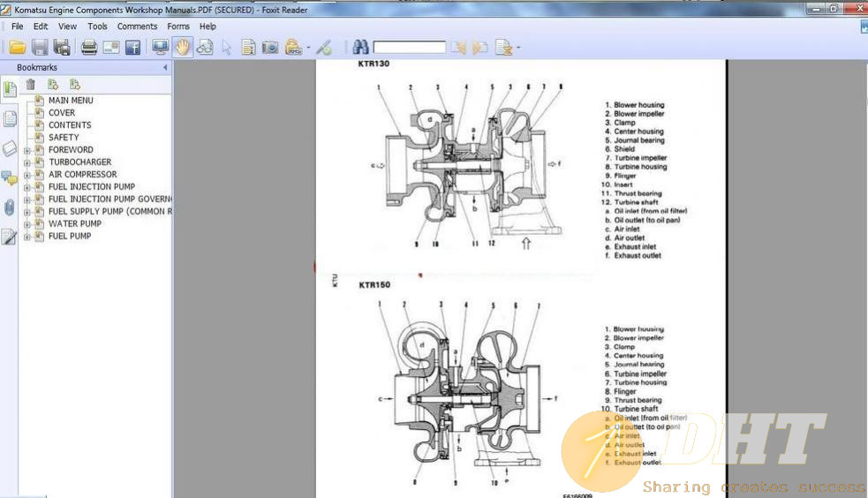Go to the COVER bookmark
Image resolution: width=868 pixels, height=498 pixels.
(62, 112)
